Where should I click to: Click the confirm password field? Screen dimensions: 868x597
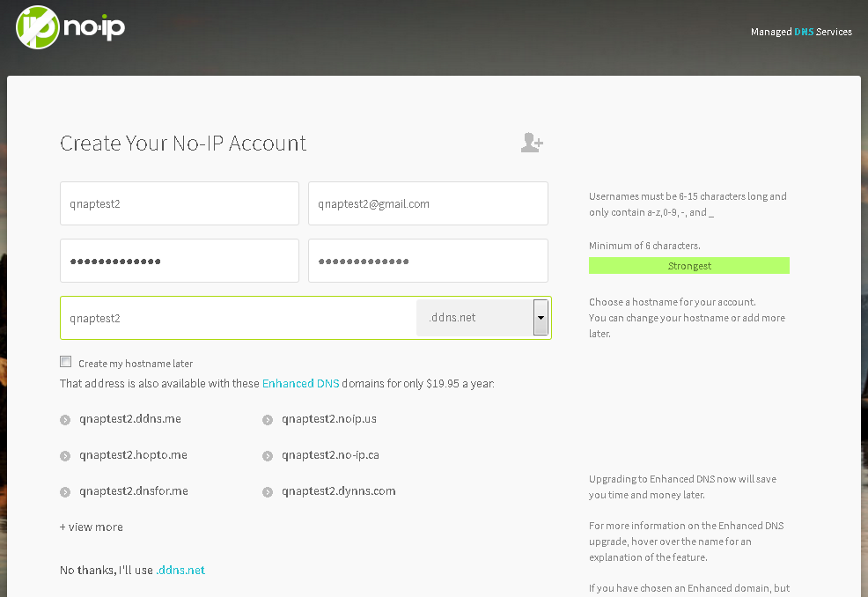428,261
